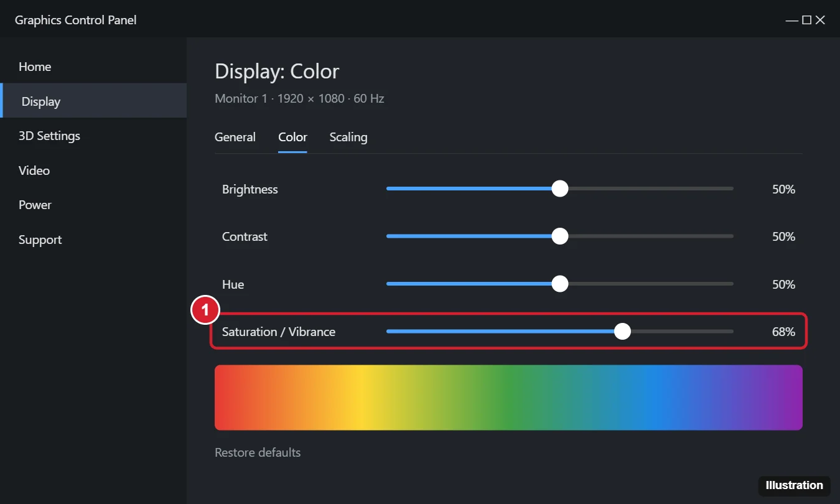This screenshot has width=840, height=504.
Task: Select Display in the sidebar
Action: pos(93,101)
